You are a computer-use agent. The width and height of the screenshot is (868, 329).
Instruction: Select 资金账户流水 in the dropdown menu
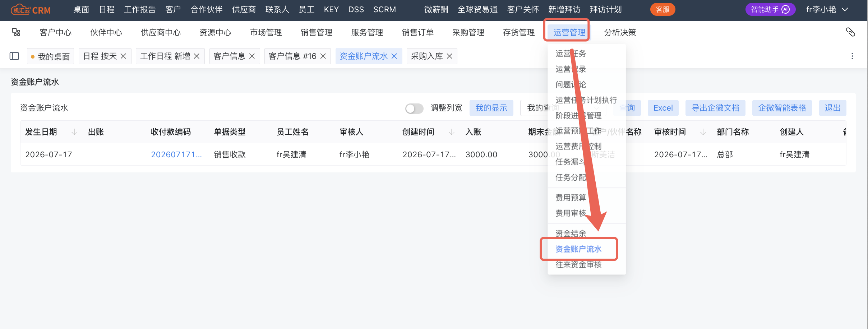[578, 249]
